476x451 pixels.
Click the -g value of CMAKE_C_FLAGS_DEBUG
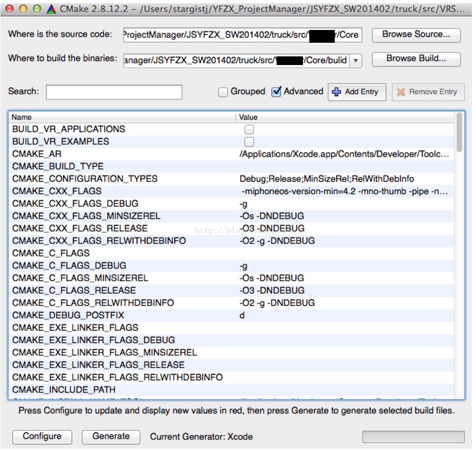243,266
